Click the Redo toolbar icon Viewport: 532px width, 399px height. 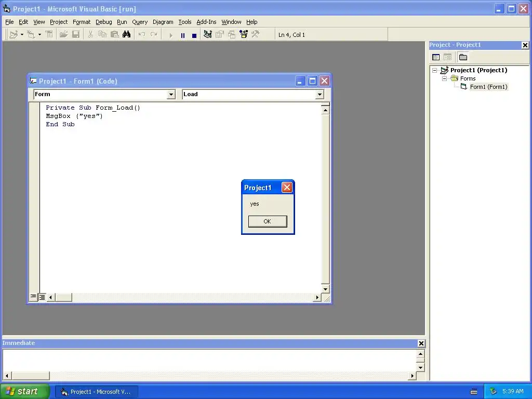[x=154, y=35]
